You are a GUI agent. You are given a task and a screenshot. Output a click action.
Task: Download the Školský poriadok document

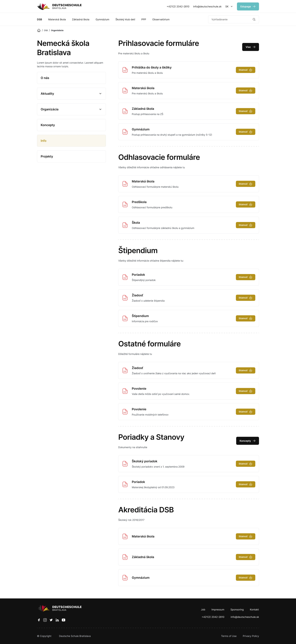[x=245, y=464]
